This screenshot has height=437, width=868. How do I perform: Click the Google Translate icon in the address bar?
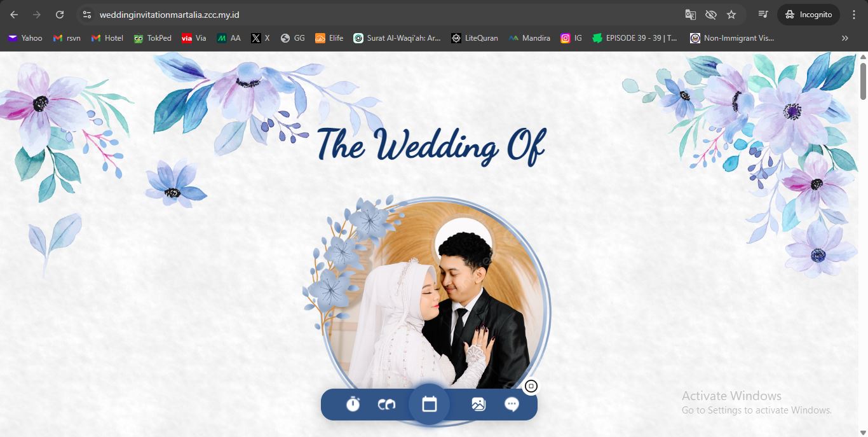point(691,15)
